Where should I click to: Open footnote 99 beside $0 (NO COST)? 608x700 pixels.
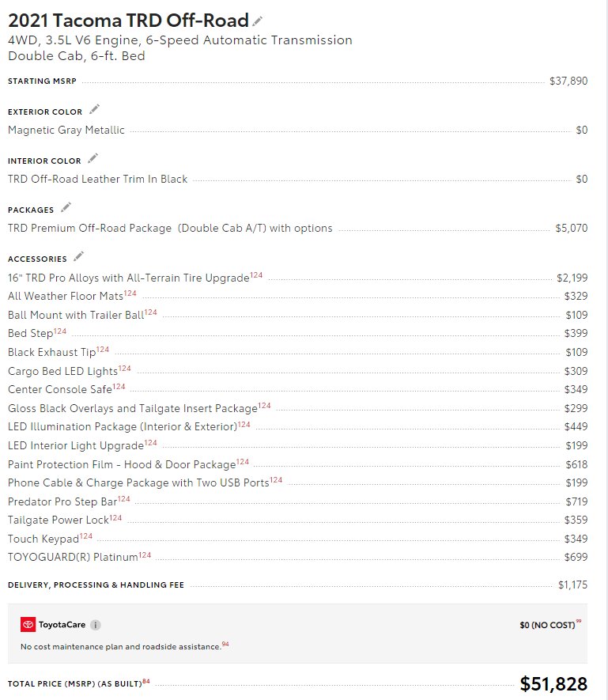pyautogui.click(x=579, y=621)
